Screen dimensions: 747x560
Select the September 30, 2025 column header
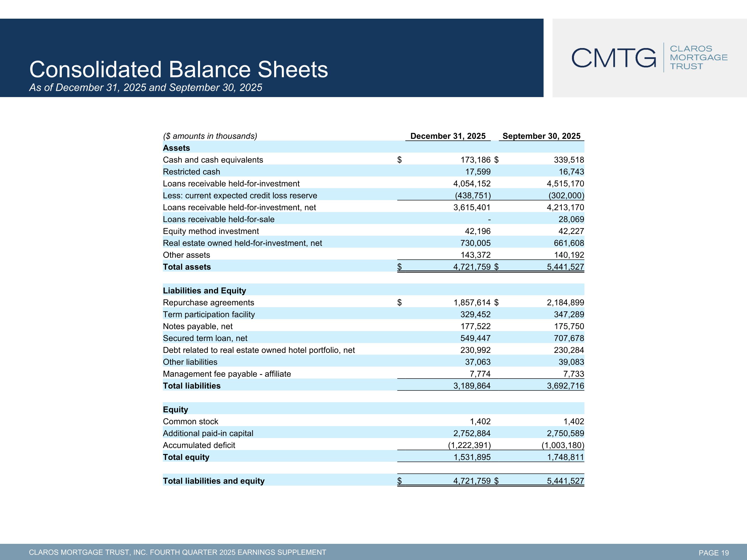click(541, 136)
